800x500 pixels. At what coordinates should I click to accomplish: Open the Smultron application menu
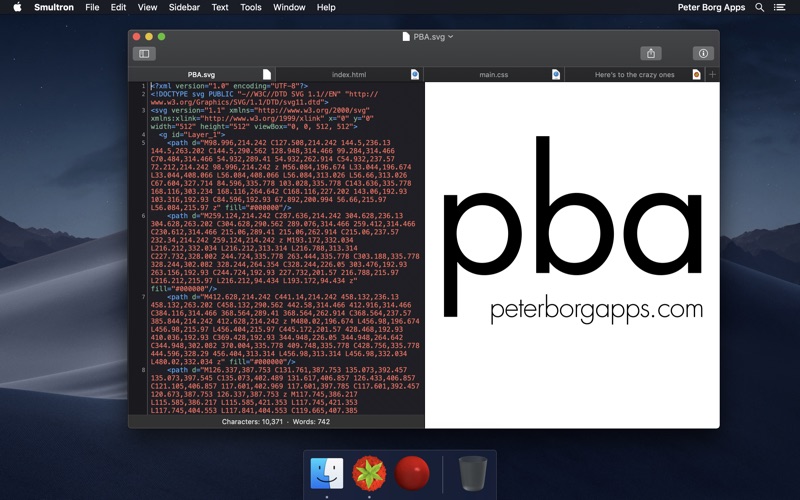pos(54,7)
